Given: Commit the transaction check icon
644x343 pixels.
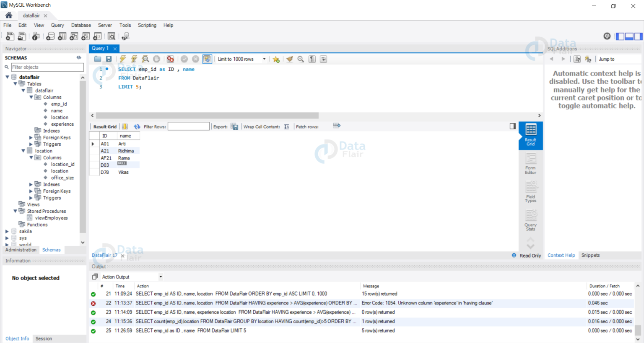Looking at the screenshot, I should (x=184, y=59).
